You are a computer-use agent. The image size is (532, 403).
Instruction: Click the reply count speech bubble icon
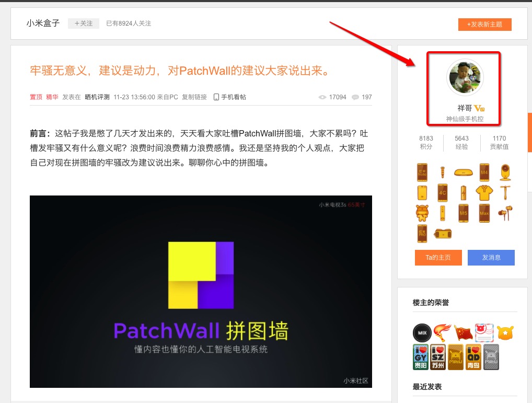(x=355, y=97)
